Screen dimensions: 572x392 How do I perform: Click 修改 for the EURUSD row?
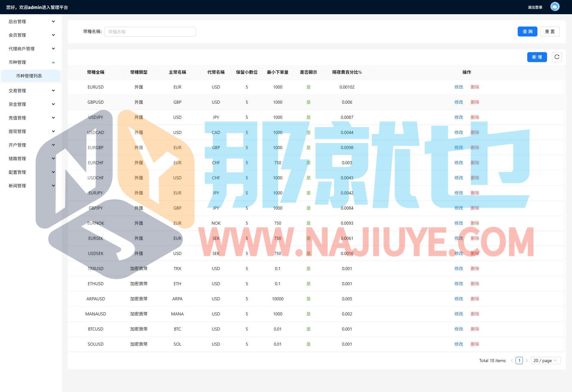click(458, 87)
